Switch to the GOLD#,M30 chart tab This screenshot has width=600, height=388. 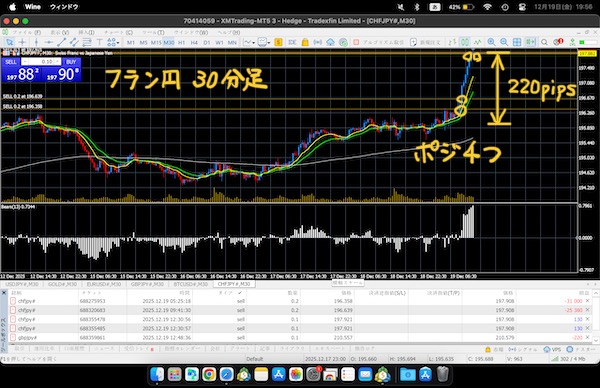[x=62, y=284]
